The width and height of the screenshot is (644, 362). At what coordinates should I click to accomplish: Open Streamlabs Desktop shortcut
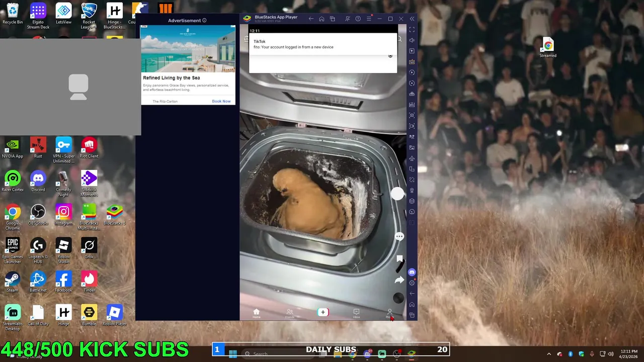coord(13,318)
